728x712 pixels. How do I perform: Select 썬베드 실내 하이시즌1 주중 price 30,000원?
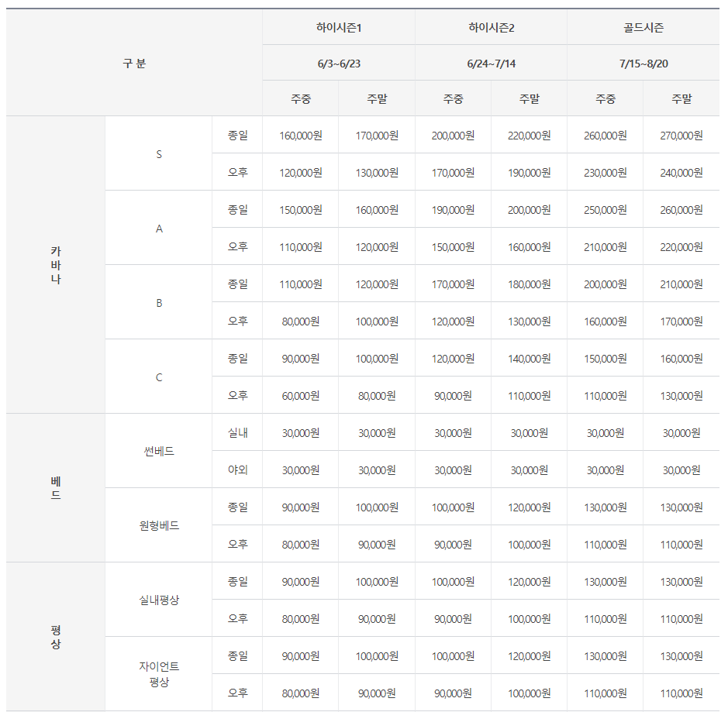(300, 433)
